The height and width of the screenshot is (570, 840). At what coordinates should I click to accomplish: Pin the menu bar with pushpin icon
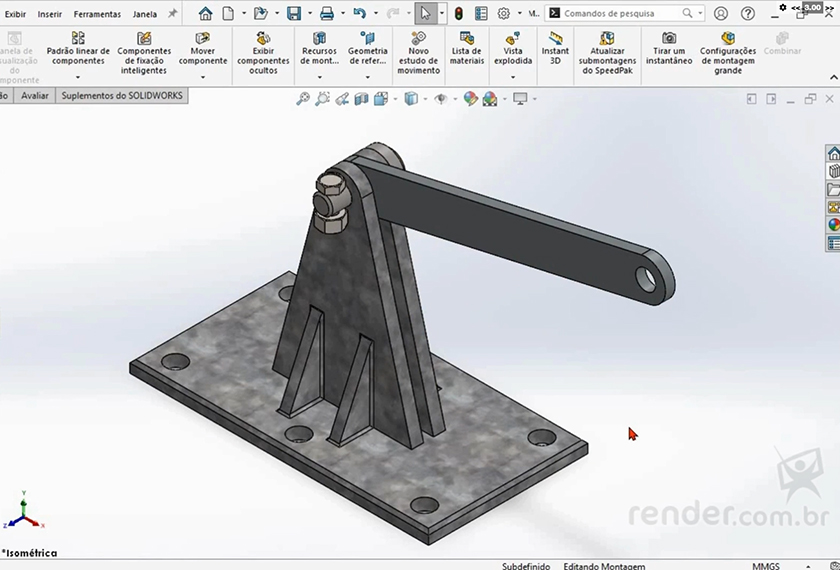pyautogui.click(x=172, y=14)
